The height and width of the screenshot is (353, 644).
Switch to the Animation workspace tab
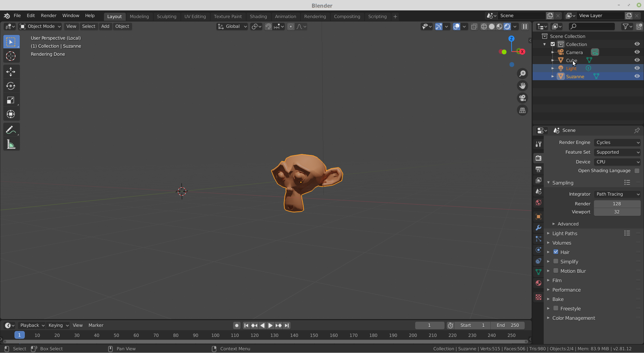pyautogui.click(x=285, y=16)
